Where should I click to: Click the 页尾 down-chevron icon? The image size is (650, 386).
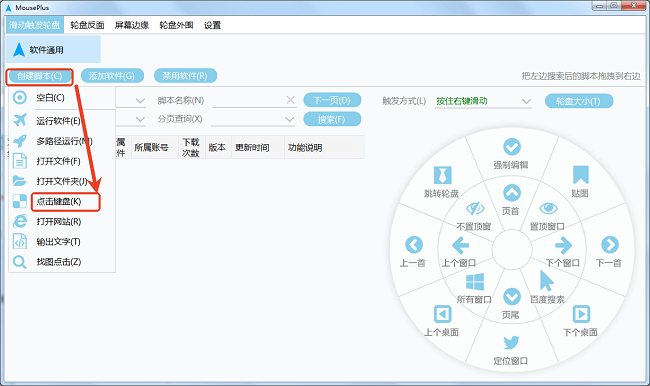pyautogui.click(x=512, y=297)
